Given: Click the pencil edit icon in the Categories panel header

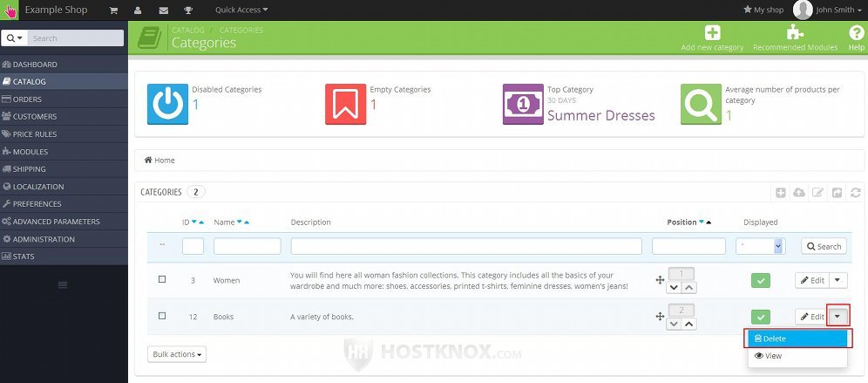Looking at the screenshot, I should (817, 193).
